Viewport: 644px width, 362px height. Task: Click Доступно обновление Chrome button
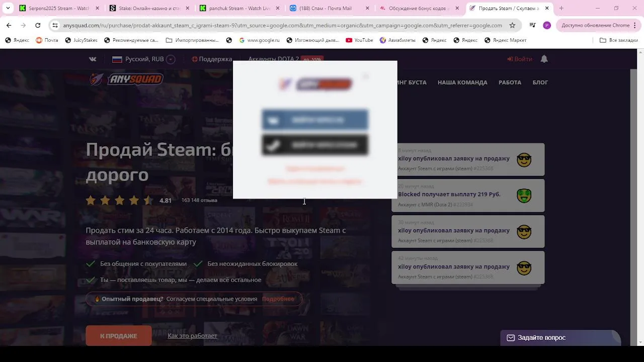click(595, 25)
